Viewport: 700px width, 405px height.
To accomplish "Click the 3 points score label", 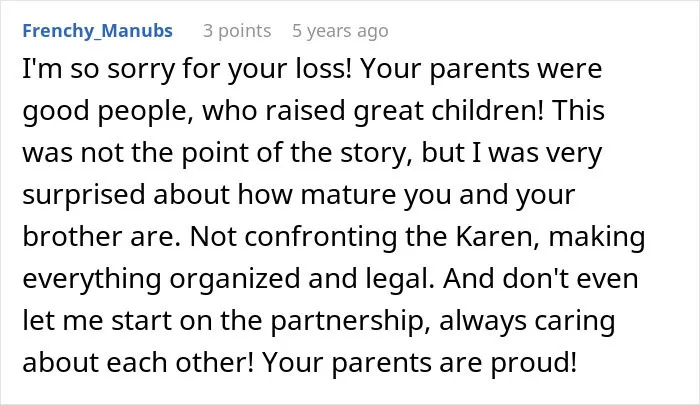I will 237,31.
